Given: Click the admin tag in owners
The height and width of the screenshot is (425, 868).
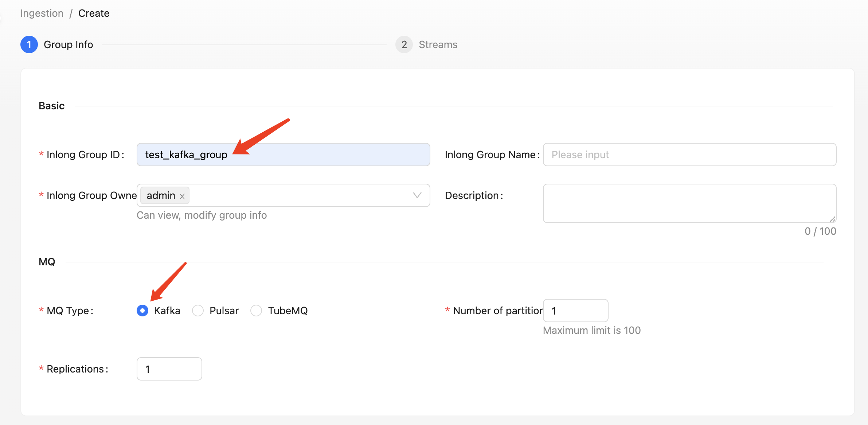Looking at the screenshot, I should tap(161, 195).
